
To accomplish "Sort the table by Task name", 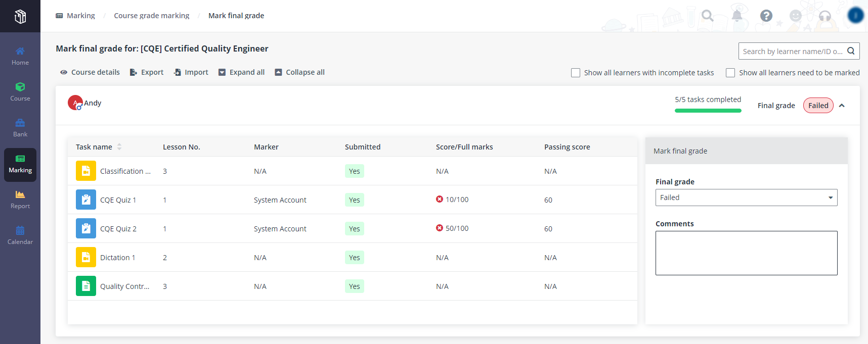I will point(119,147).
